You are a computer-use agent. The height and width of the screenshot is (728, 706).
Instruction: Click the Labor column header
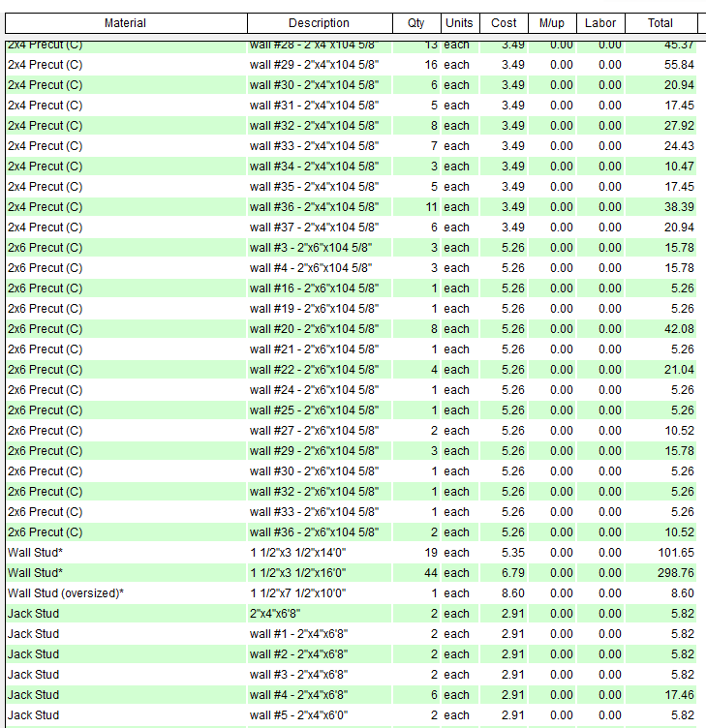tap(601, 23)
